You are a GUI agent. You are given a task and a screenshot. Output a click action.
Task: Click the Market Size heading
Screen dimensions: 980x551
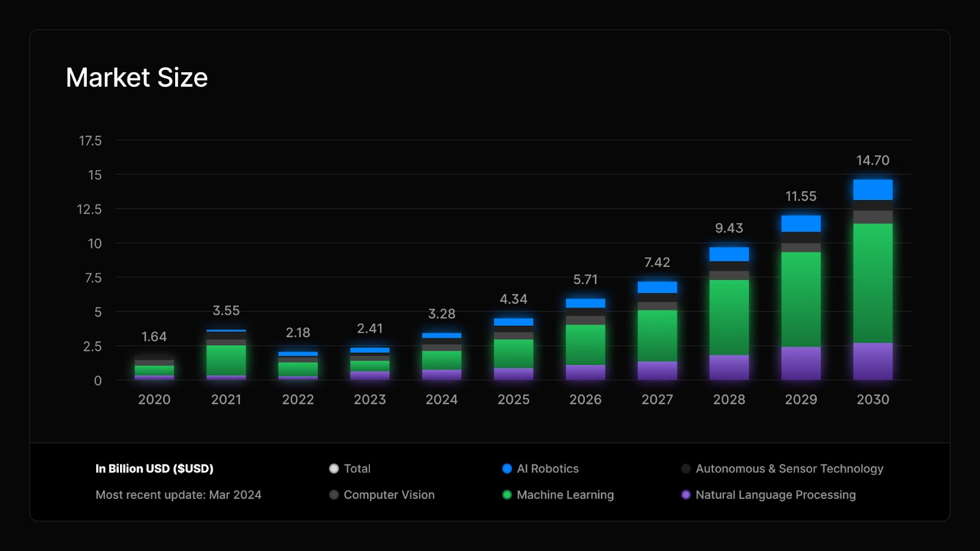[x=137, y=78]
